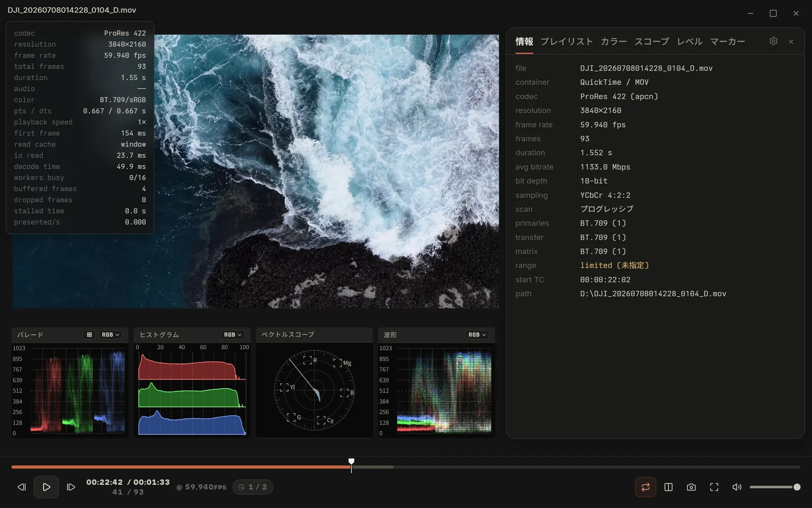The width and height of the screenshot is (812, 508).
Task: Play the video
Action: (46, 487)
